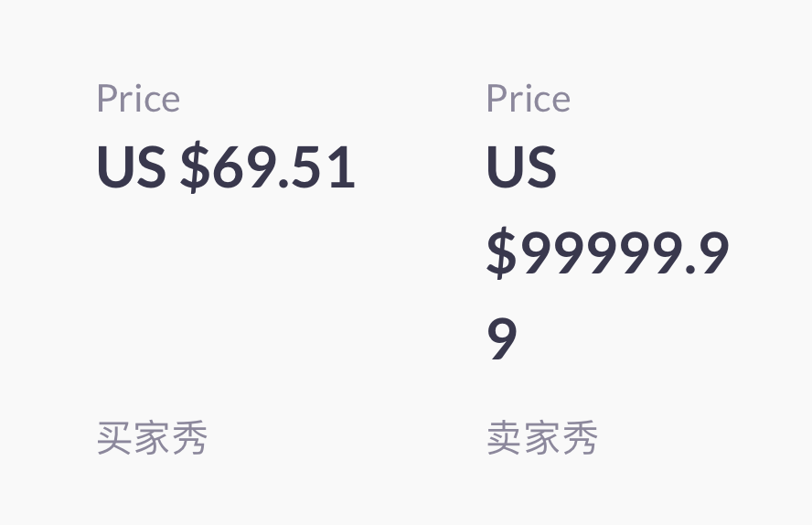
Task: Click the final digit before wrap in $99999.9
Action: click(713, 254)
